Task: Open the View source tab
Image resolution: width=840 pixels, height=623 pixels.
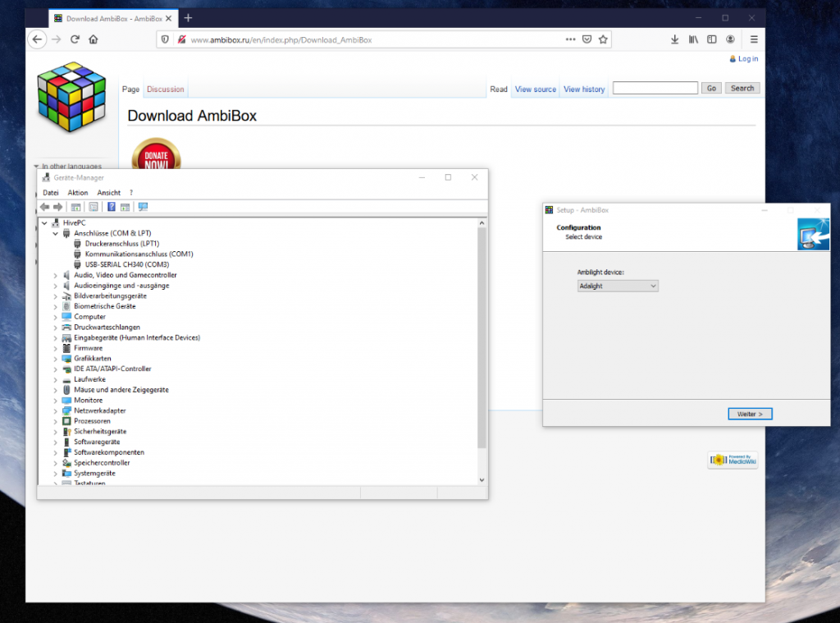Action: (x=536, y=89)
